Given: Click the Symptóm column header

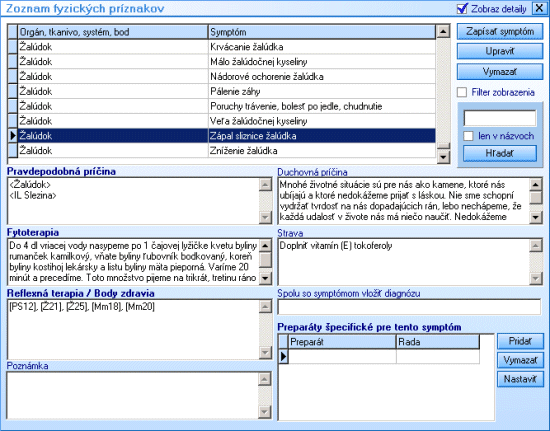Looking at the screenshot, I should pyautogui.click(x=322, y=32).
